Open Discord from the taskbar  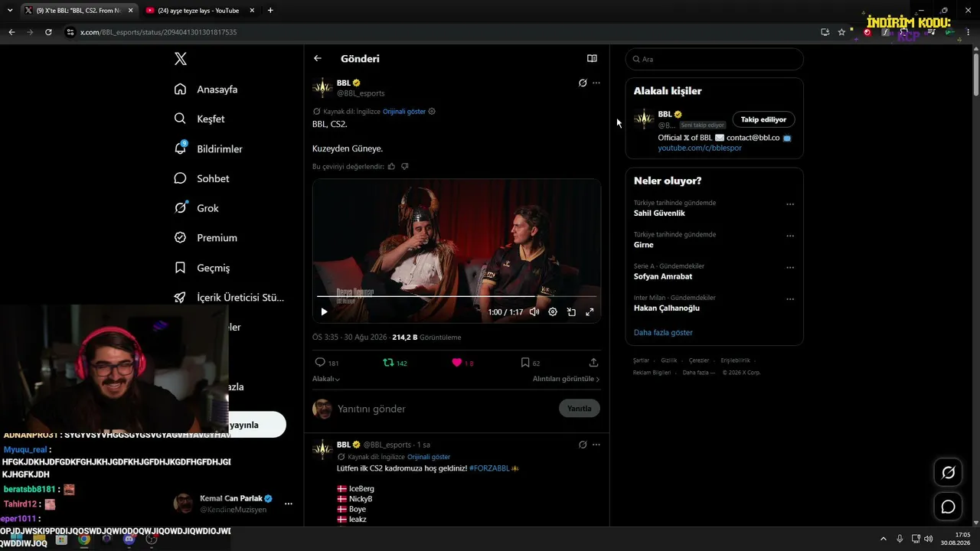[x=129, y=539]
